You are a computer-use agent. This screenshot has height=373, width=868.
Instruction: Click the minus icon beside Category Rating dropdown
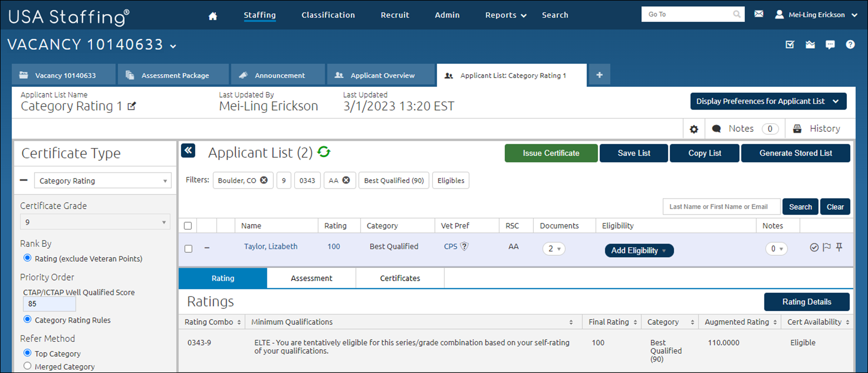23,180
